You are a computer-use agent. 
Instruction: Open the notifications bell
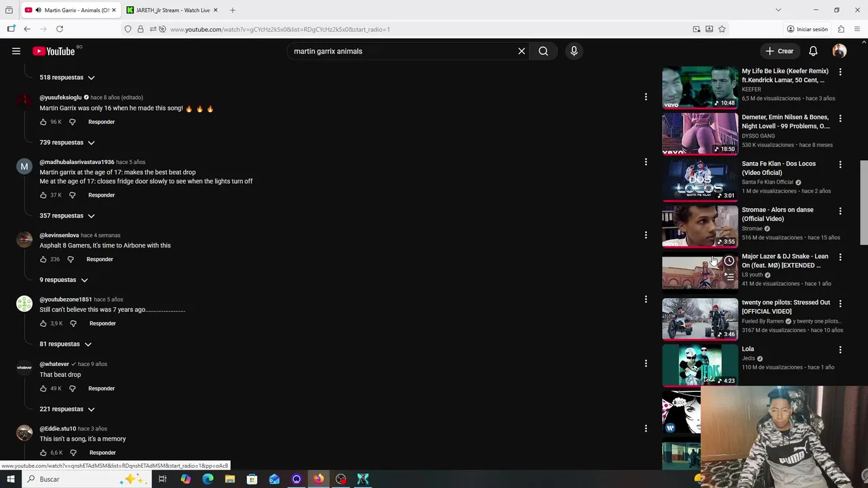[813, 51]
